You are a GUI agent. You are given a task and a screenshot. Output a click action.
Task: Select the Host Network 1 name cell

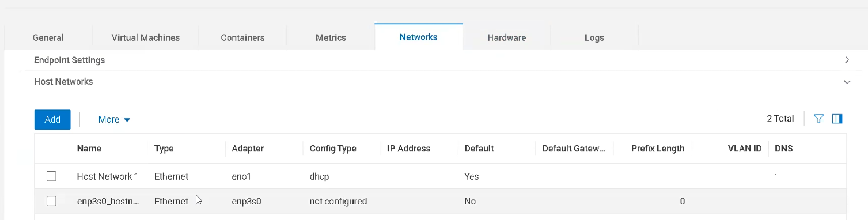[108, 176]
